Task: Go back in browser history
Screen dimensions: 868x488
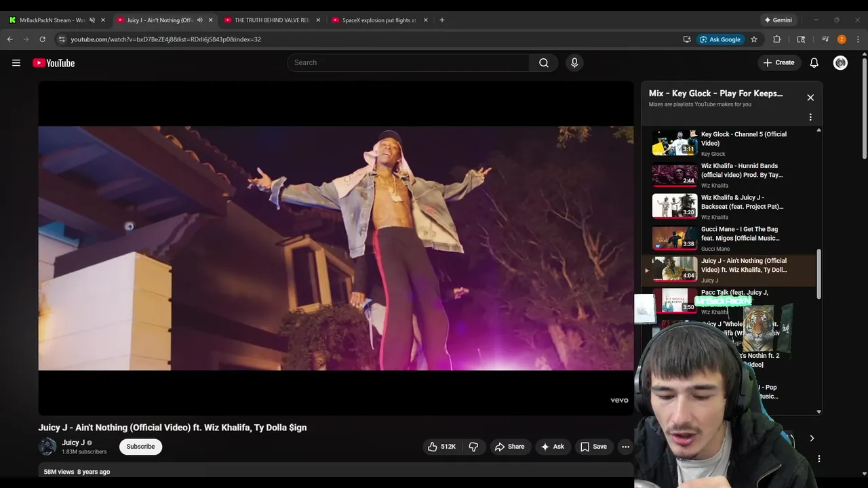Action: (10, 39)
